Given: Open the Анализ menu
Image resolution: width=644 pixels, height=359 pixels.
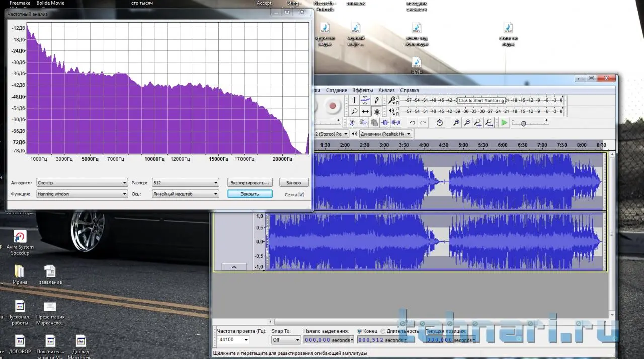Looking at the screenshot, I should point(386,91).
